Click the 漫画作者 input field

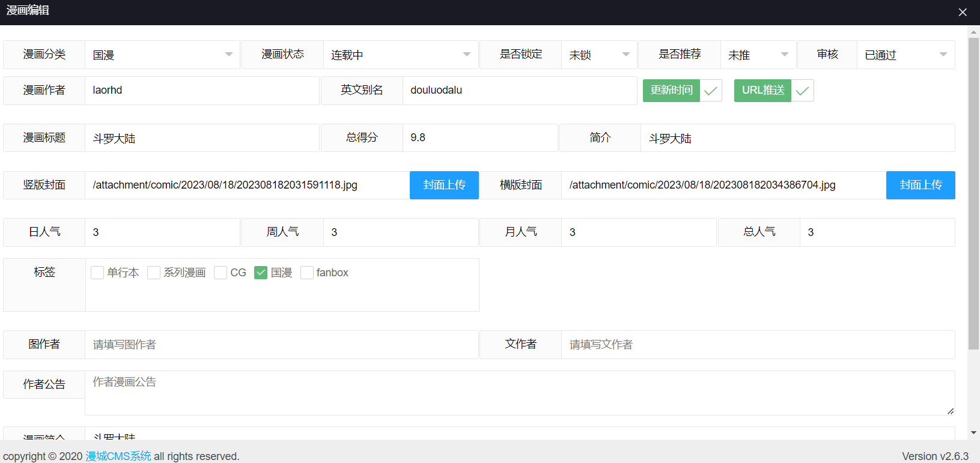(x=201, y=91)
